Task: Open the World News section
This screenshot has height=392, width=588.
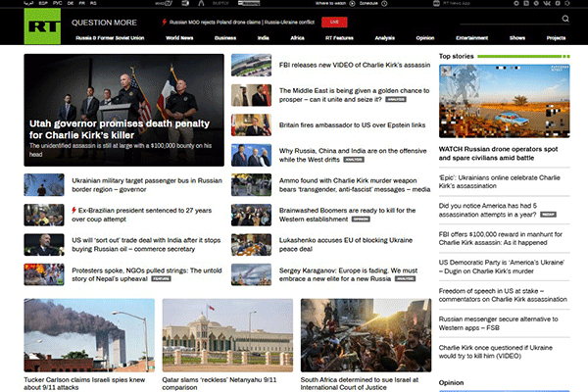Action: (179, 38)
